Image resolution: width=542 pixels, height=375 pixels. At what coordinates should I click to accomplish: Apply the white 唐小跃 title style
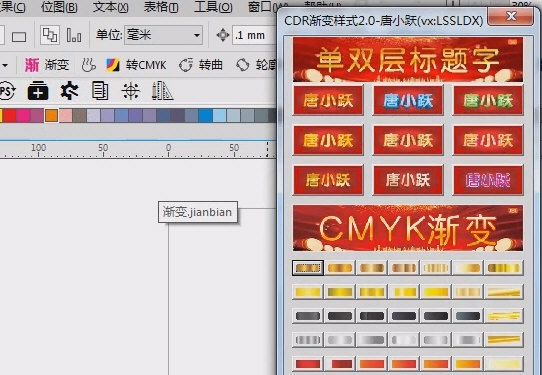click(408, 180)
